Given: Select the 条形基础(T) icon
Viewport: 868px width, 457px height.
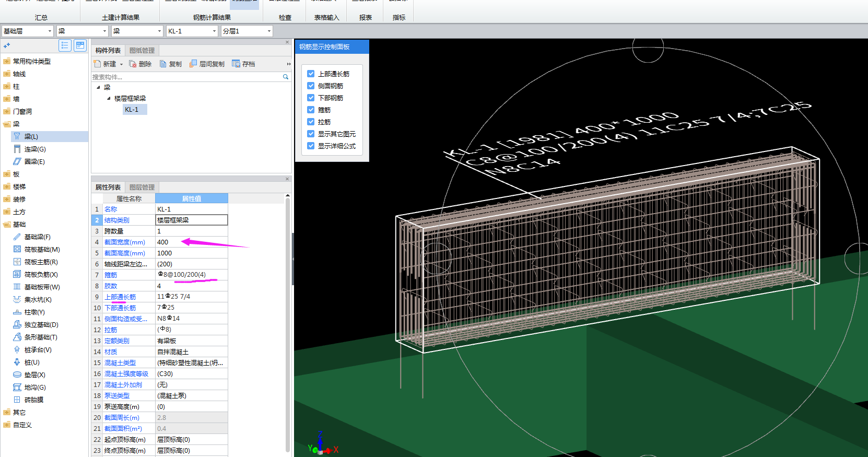Looking at the screenshot, I should [x=17, y=337].
